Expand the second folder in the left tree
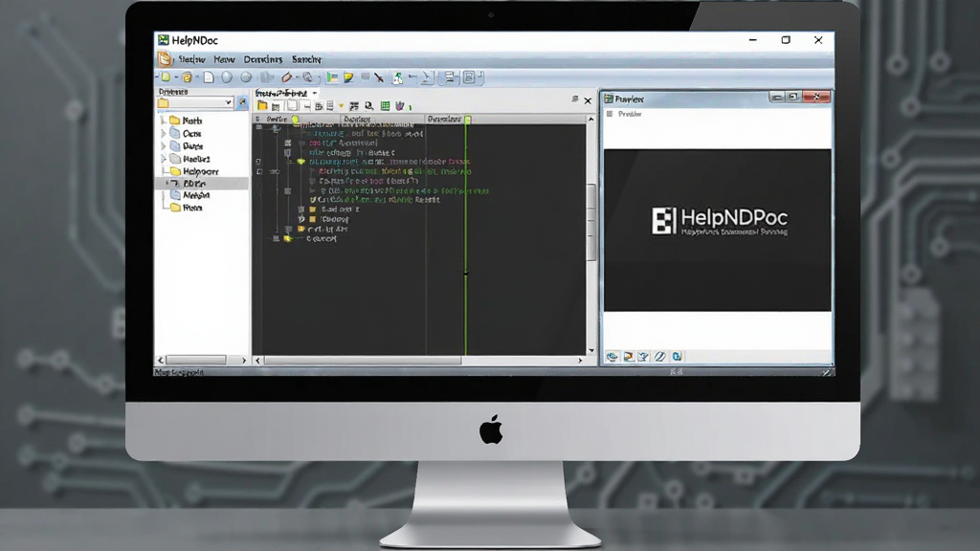 (164, 133)
